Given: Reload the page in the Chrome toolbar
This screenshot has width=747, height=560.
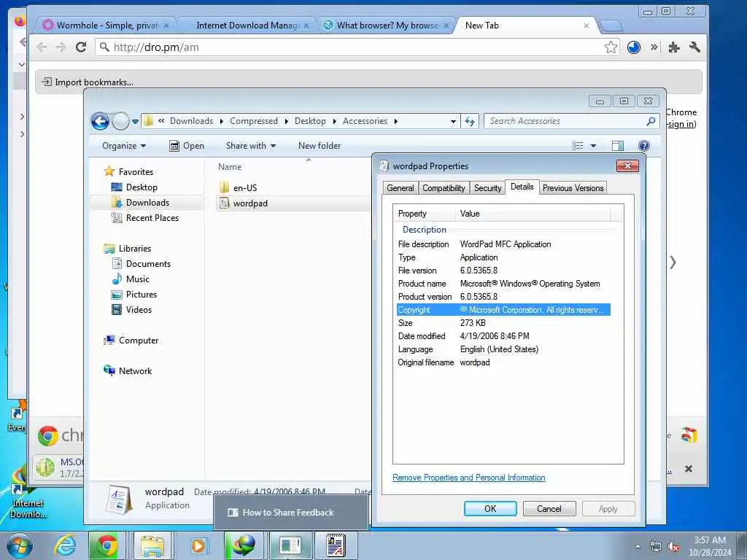Looking at the screenshot, I should (81, 47).
